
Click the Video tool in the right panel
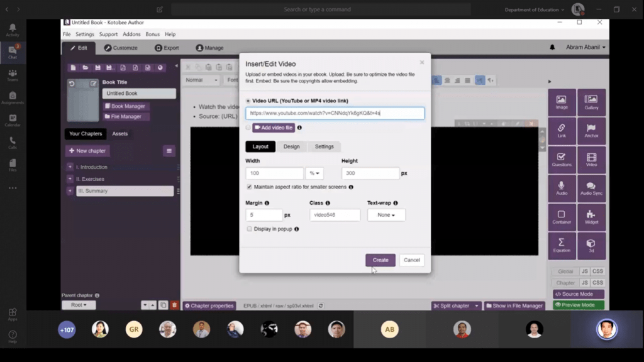point(591,160)
